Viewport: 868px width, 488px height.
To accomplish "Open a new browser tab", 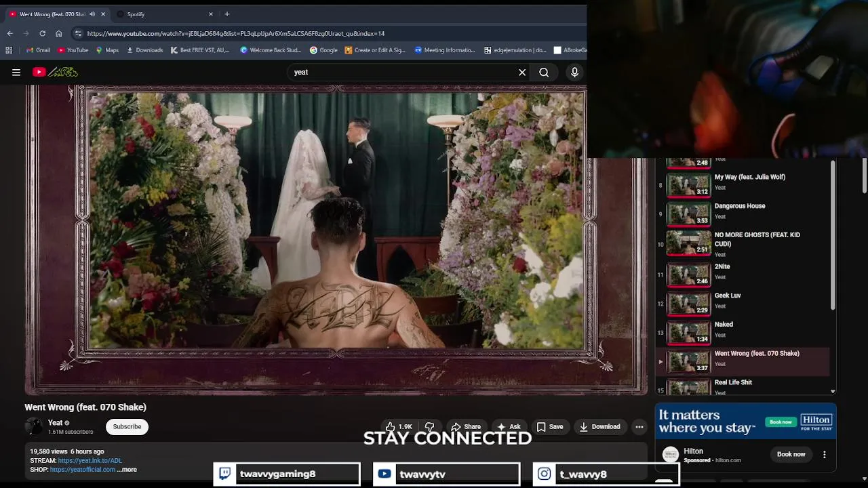I will 227,14.
